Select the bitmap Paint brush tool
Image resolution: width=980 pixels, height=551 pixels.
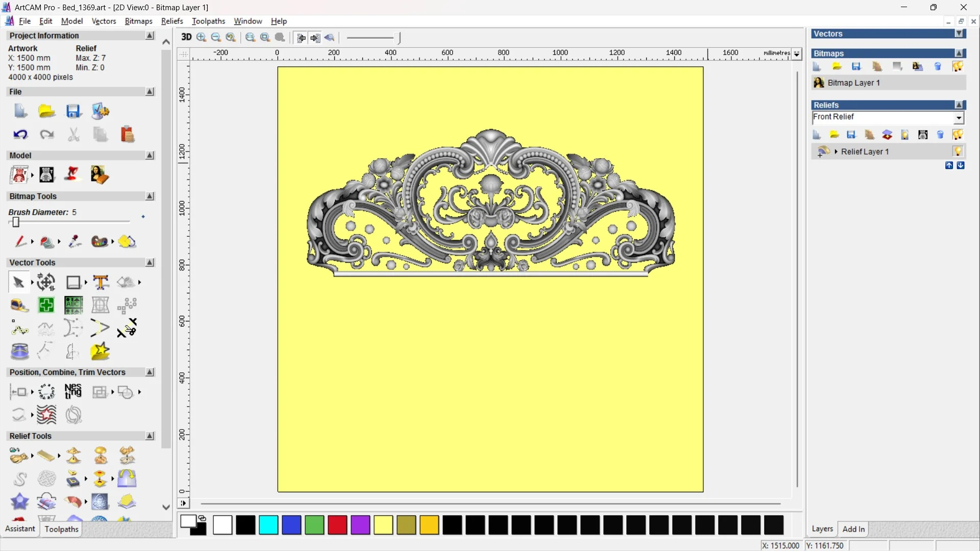[x=20, y=241]
